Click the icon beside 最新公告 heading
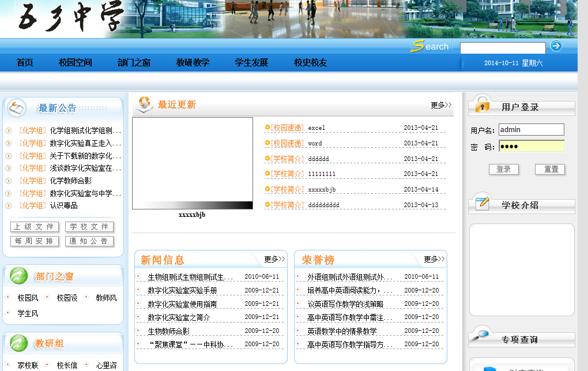The height and width of the screenshot is (371, 588). click(17, 107)
